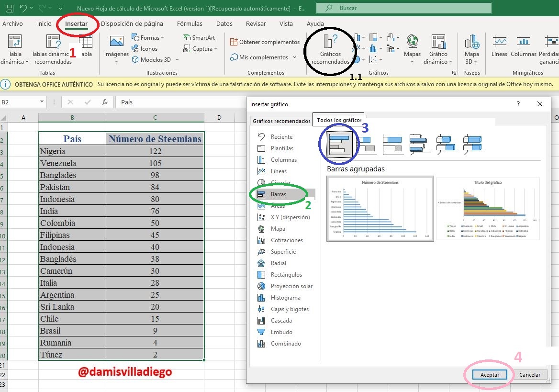Expand the Name Box dropdown arrow
Viewport: 559px width, 392px height.
pyautogui.click(x=42, y=102)
